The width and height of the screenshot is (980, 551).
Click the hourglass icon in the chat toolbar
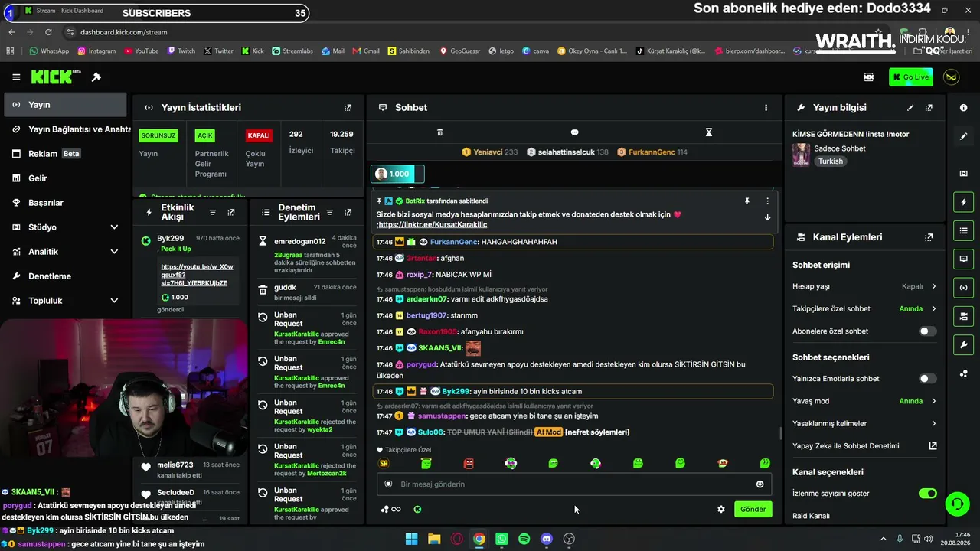point(709,132)
